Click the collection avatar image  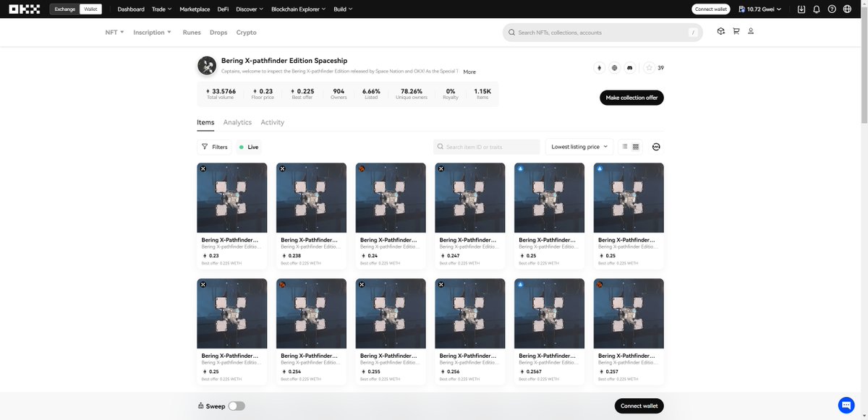coord(207,66)
